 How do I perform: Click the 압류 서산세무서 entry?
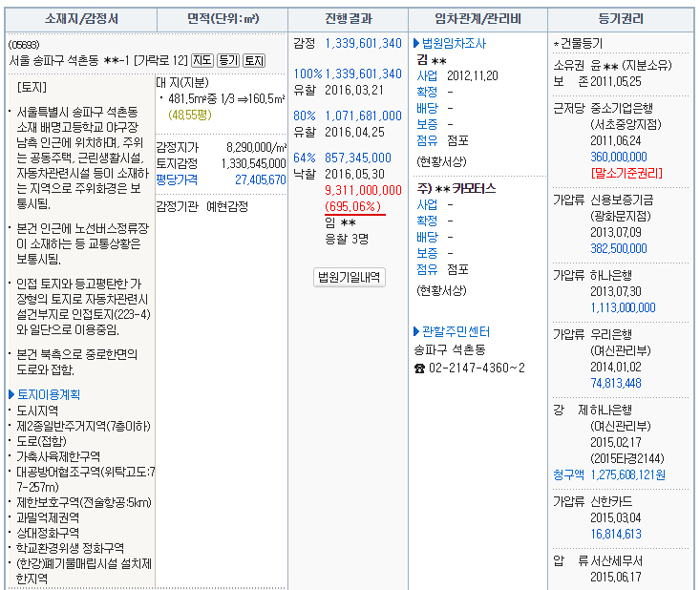598,561
